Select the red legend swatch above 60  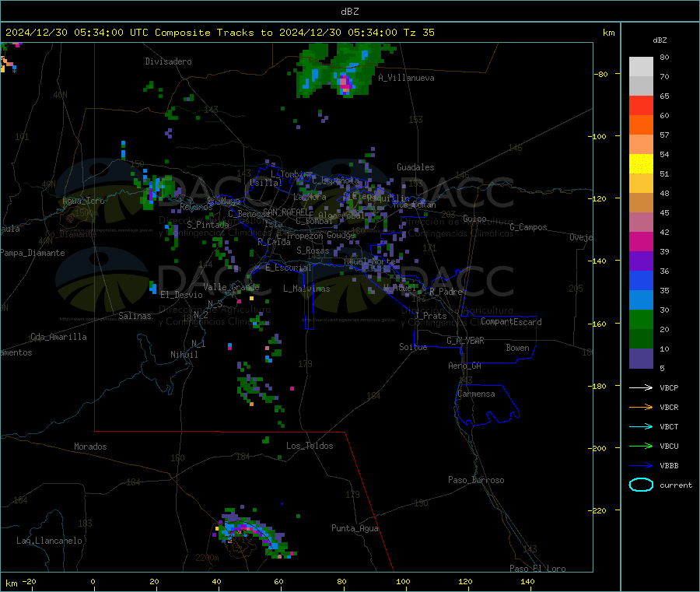[641, 105]
